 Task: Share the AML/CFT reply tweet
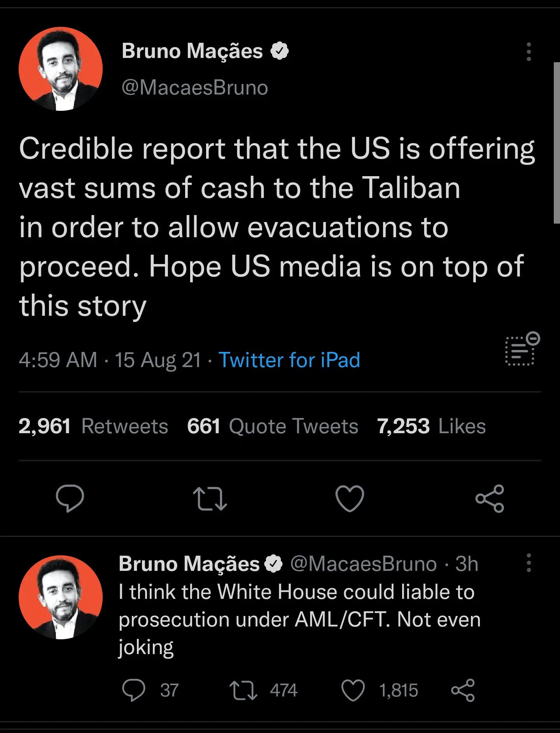pyautogui.click(x=463, y=690)
